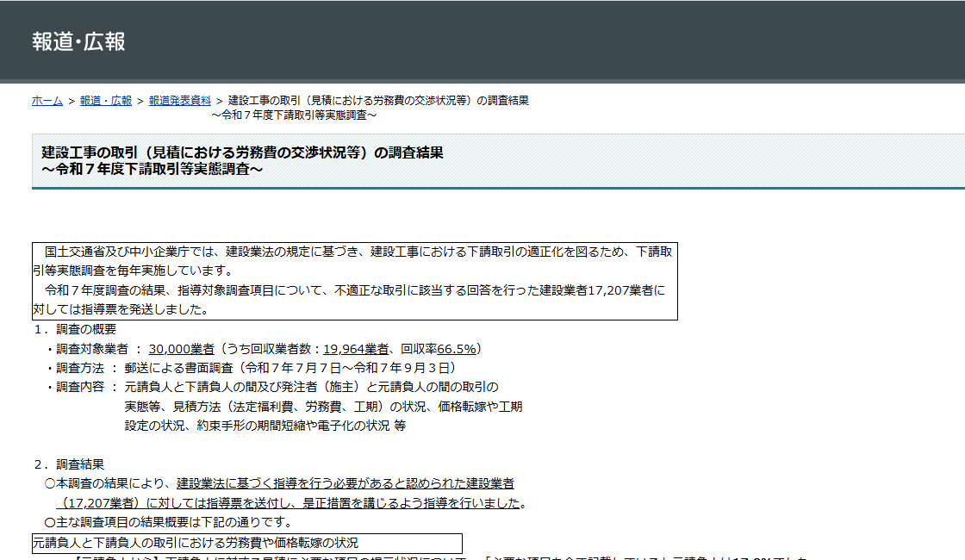Click the line ○主な調査項目の結果概要は下記の通りです
Screen dimensions: 965x560
tap(170, 522)
